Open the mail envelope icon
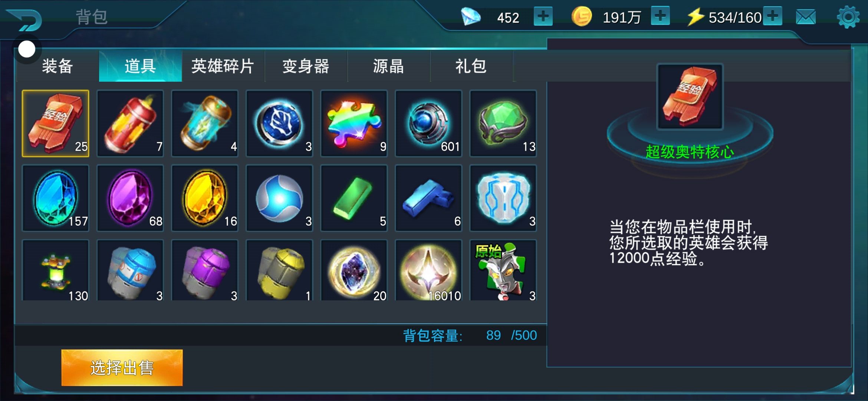Image resolution: width=868 pixels, height=401 pixels. (x=806, y=17)
